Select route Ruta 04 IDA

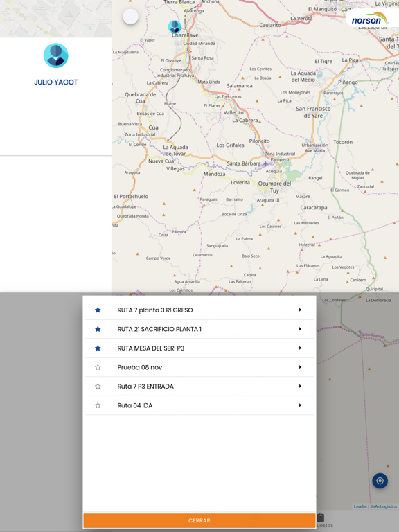[199, 405]
